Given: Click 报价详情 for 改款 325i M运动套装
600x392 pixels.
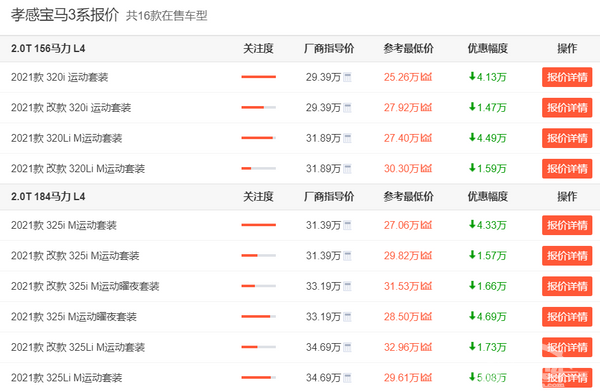Looking at the screenshot, I should pyautogui.click(x=567, y=256).
